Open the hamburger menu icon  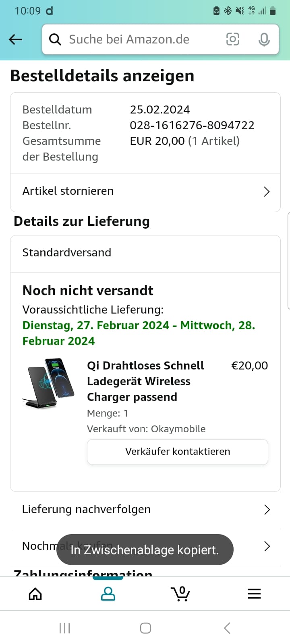pyautogui.click(x=254, y=594)
